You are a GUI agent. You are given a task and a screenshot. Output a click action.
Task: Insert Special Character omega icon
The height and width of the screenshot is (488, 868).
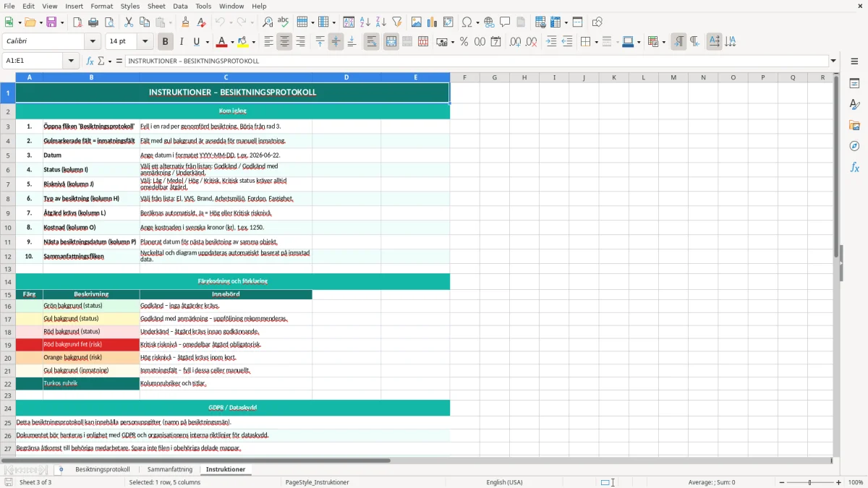pos(467,22)
